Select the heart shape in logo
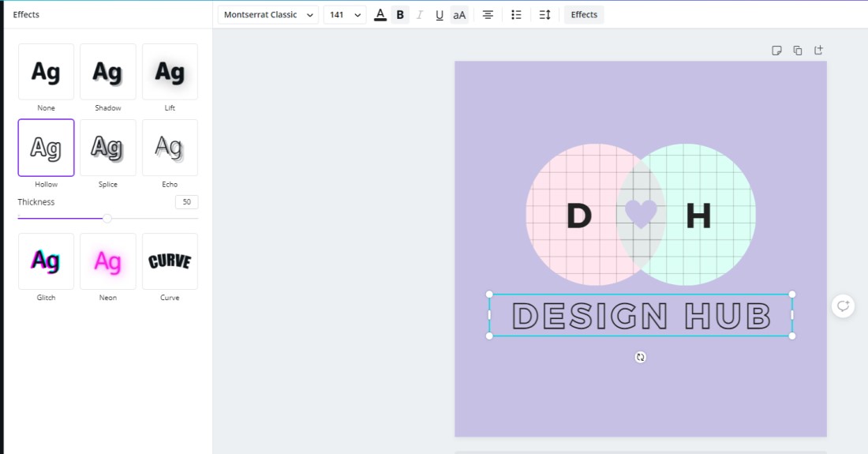 [641, 214]
